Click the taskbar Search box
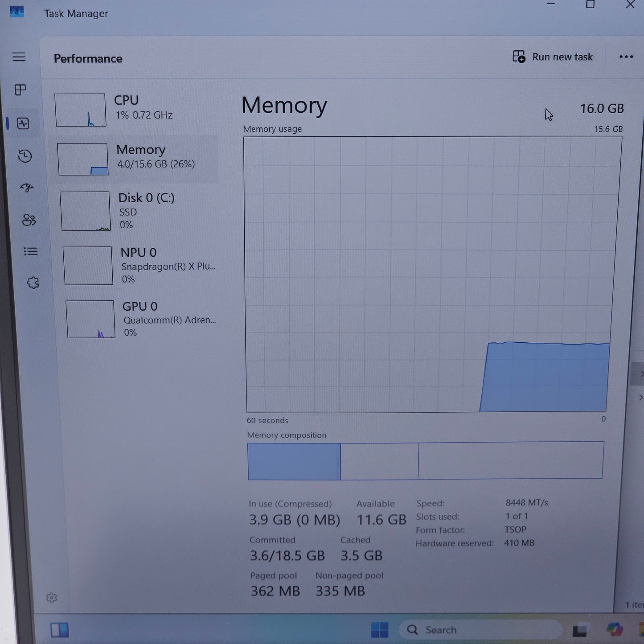 [480, 630]
